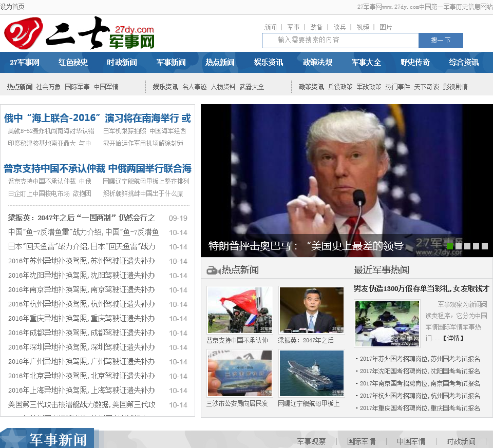Select the 装备 search category tab
This screenshot has width=493, height=448.
tap(316, 27)
